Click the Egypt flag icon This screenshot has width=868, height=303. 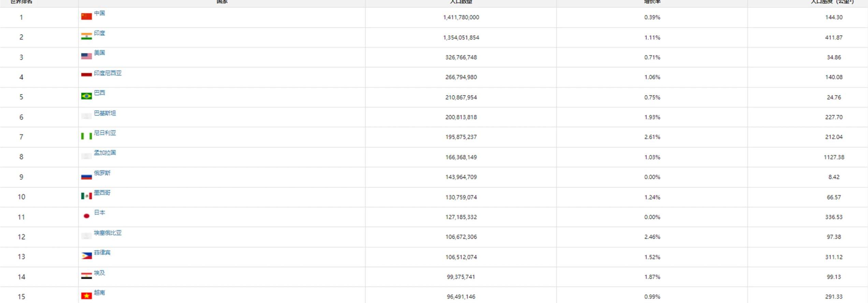pos(86,276)
